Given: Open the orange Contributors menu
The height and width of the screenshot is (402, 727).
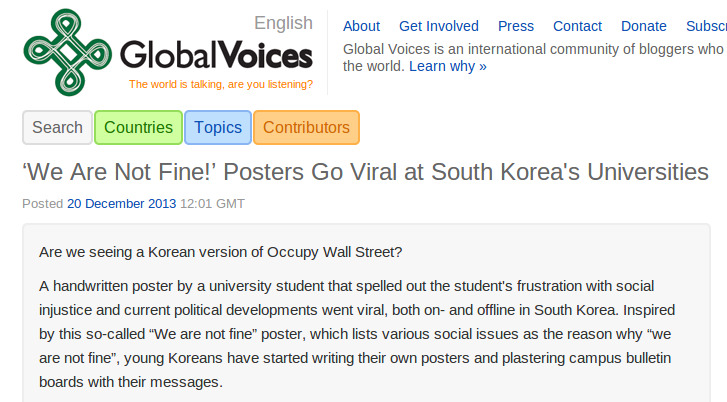Looking at the screenshot, I should pos(306,128).
